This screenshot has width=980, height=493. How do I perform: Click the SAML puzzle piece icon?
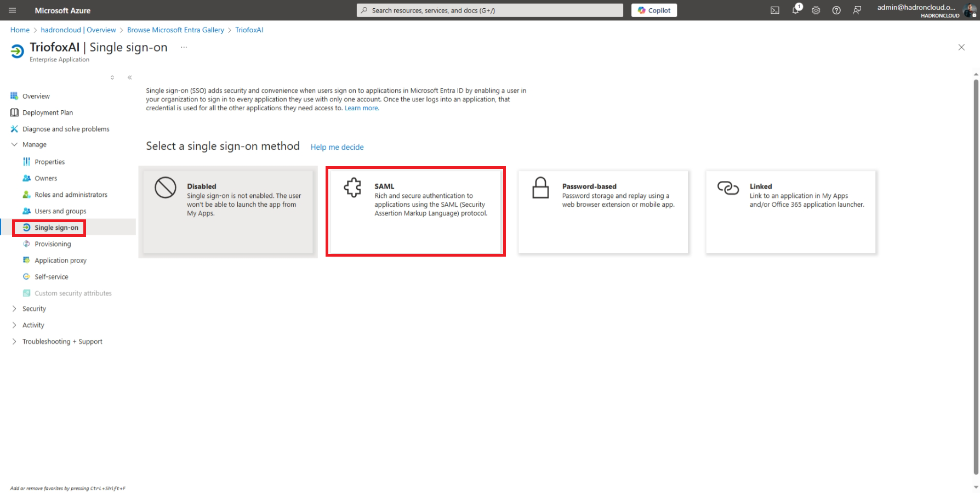pos(353,188)
